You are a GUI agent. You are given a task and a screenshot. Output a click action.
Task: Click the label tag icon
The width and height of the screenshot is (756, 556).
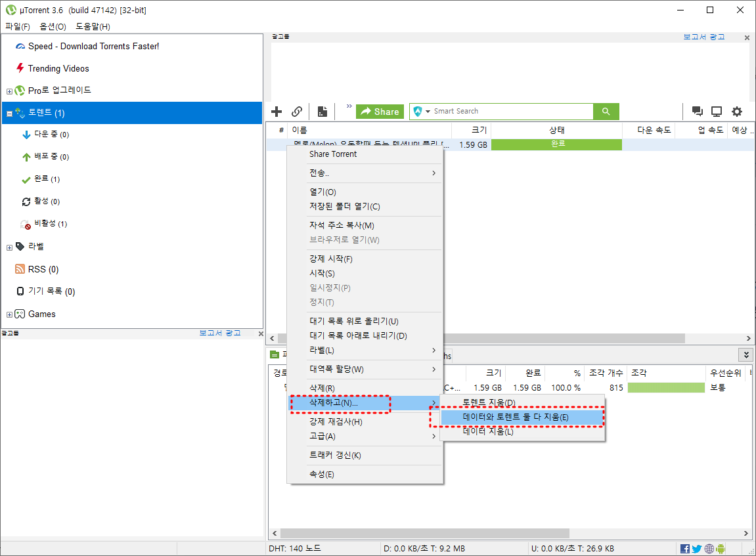coord(20,246)
